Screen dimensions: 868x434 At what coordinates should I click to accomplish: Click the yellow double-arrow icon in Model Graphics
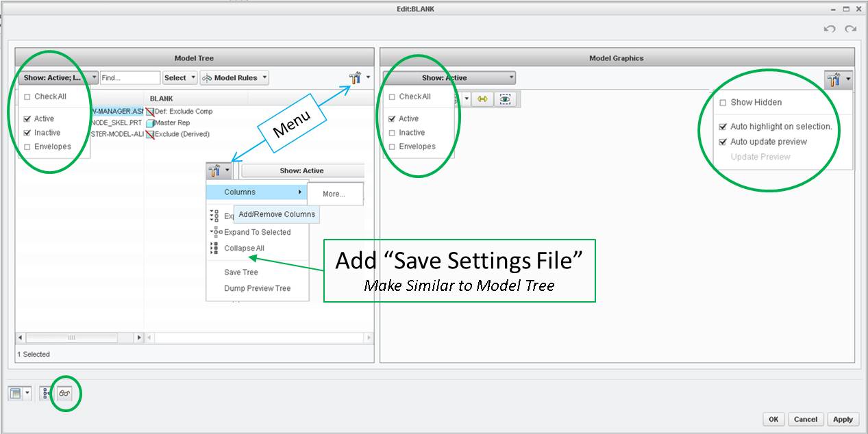482,99
